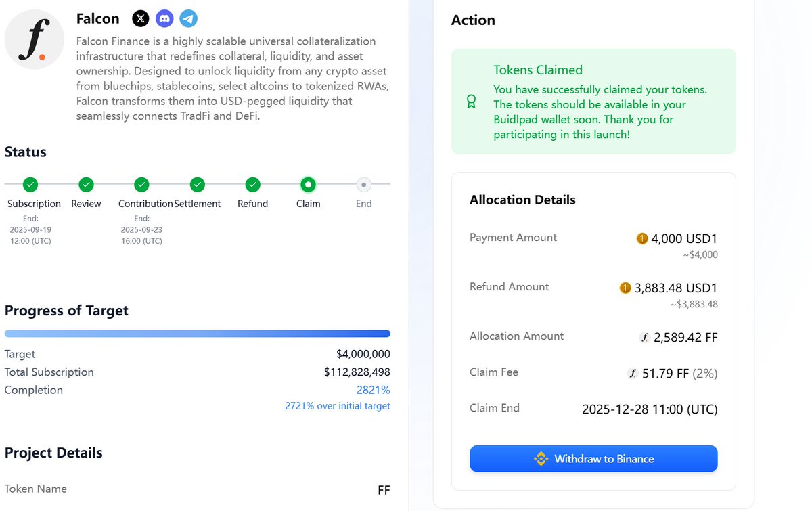Click the Progress of Target bar
Viewport: 812px width, 511px height.
pyautogui.click(x=198, y=334)
